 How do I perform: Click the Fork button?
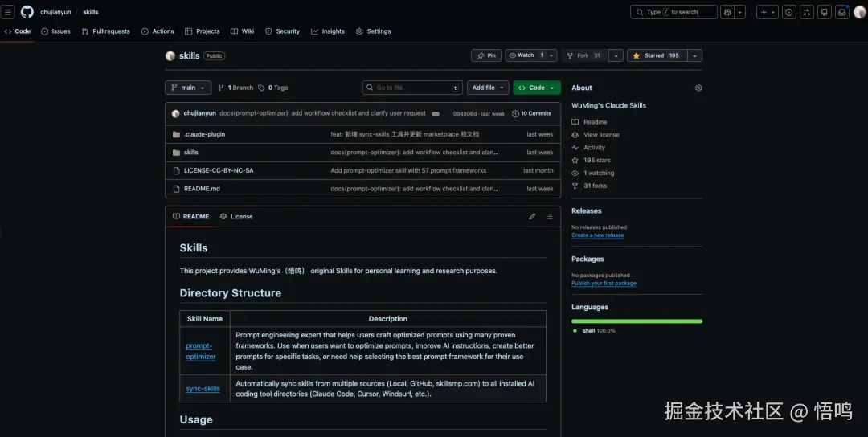coord(584,55)
